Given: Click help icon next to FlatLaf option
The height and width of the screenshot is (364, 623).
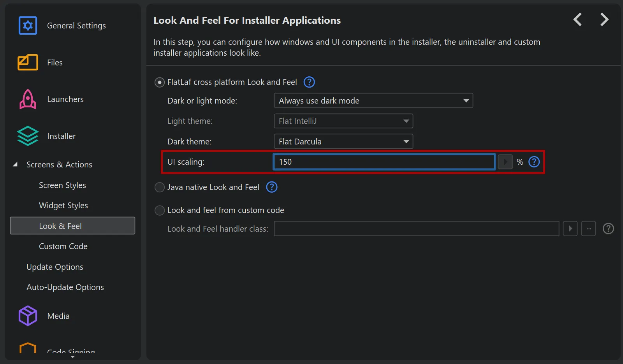Looking at the screenshot, I should point(309,82).
